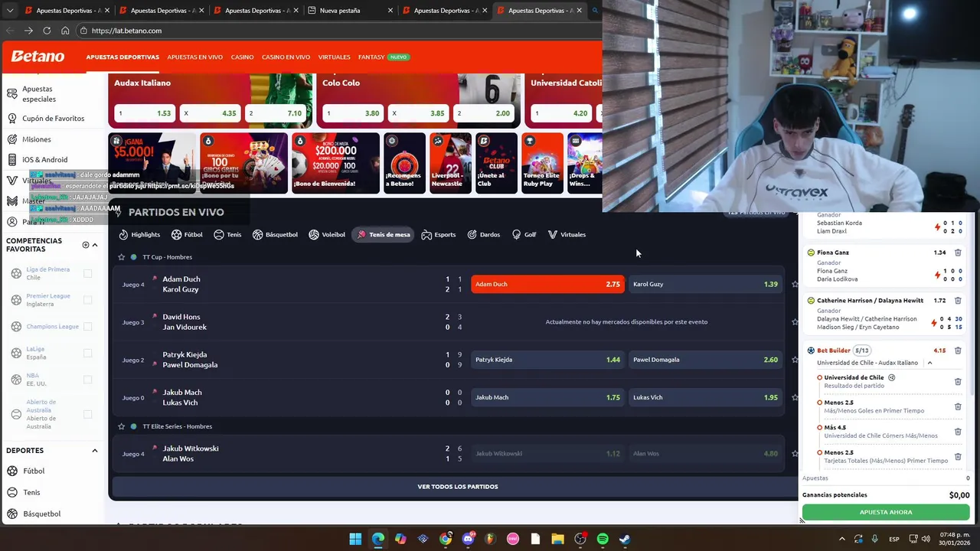Viewport: 980px width, 551px height.
Task: Select the Virtuales live filter
Action: coord(567,234)
